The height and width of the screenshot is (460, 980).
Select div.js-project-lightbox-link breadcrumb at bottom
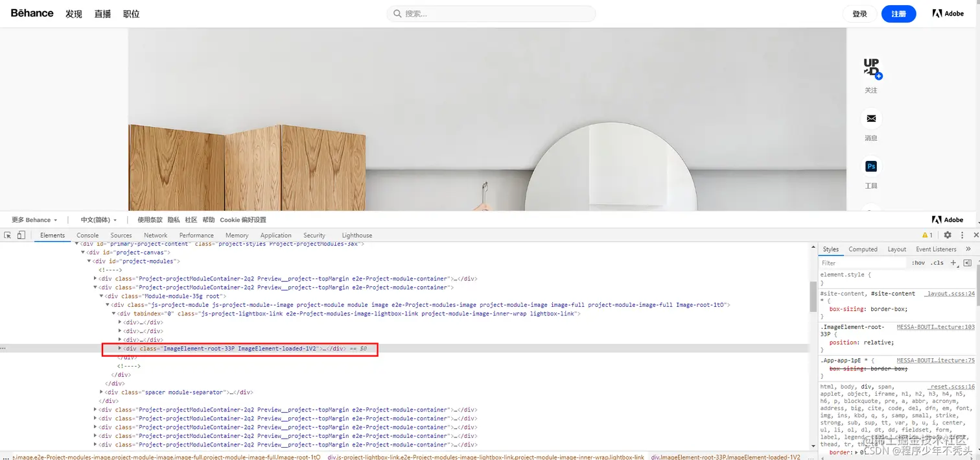click(x=485, y=457)
